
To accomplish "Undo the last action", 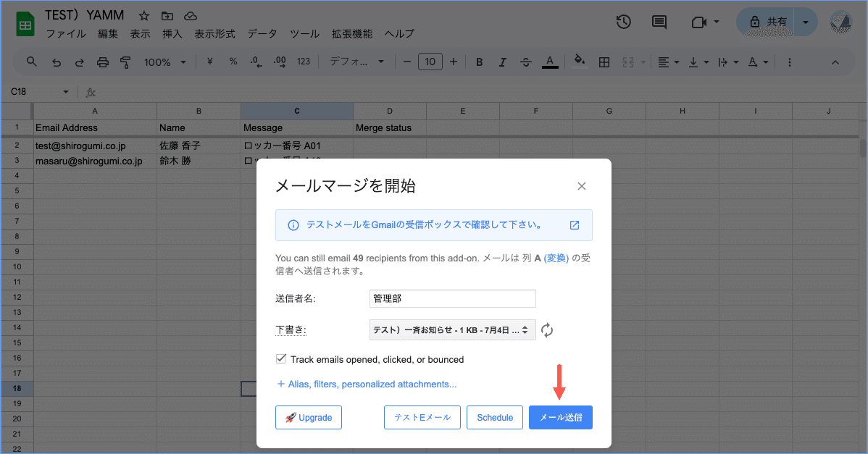I will pyautogui.click(x=57, y=62).
